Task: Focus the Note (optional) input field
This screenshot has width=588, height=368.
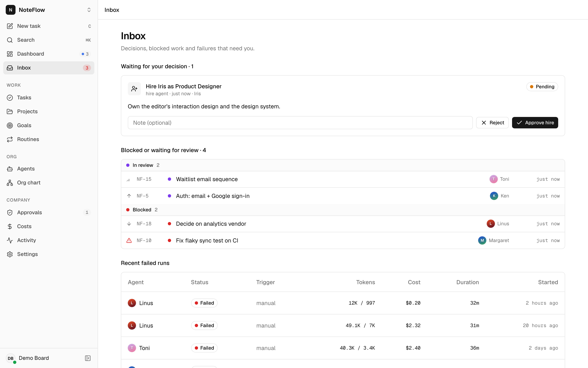Action: [300, 123]
